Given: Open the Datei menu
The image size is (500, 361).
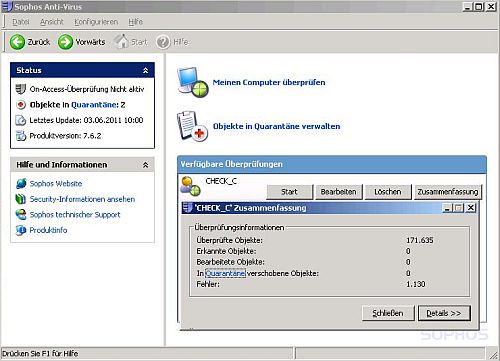Looking at the screenshot, I should point(21,22).
